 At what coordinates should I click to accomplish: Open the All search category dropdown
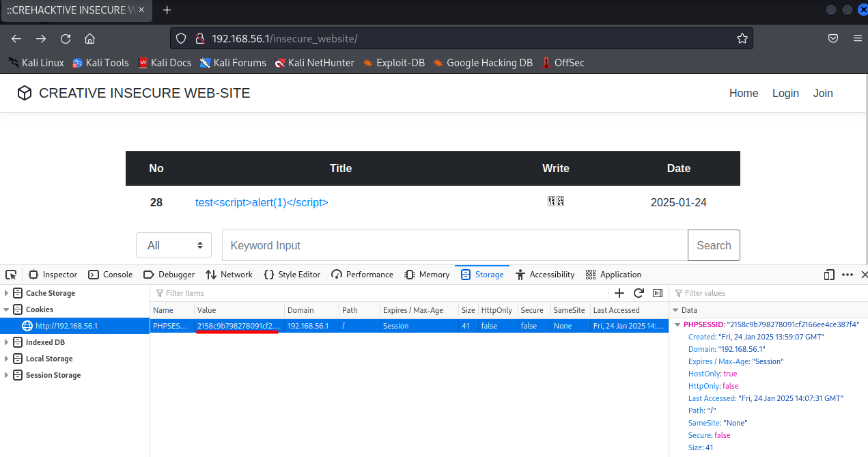173,245
